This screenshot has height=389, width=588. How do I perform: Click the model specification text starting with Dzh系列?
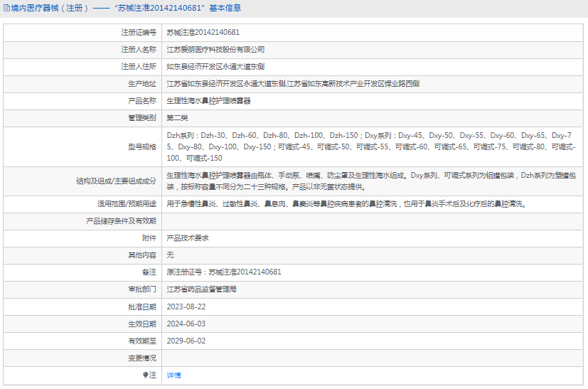click(x=371, y=146)
